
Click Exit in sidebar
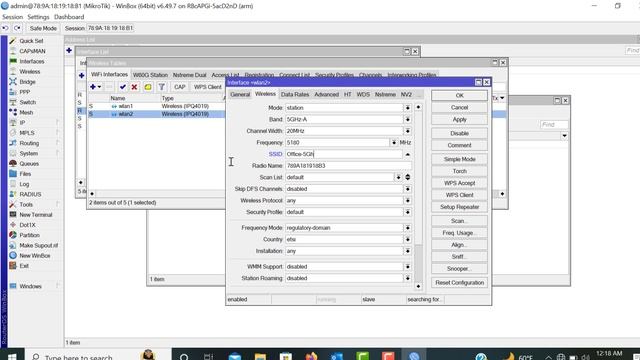pos(24,266)
